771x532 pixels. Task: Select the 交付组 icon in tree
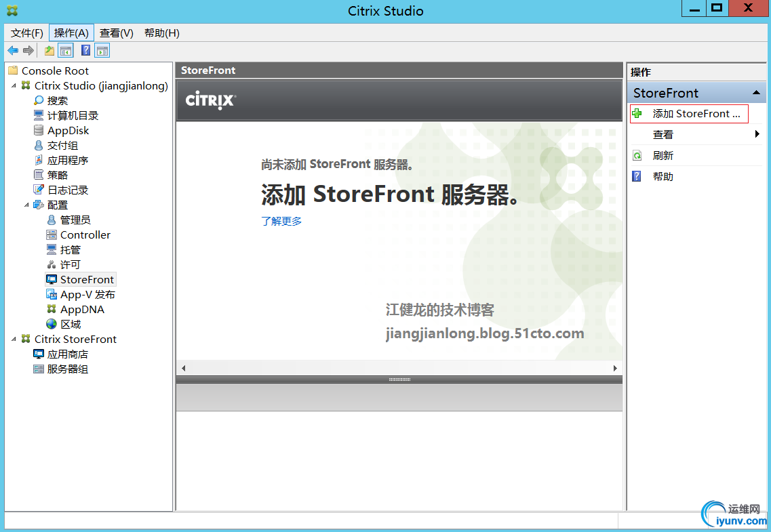click(39, 146)
